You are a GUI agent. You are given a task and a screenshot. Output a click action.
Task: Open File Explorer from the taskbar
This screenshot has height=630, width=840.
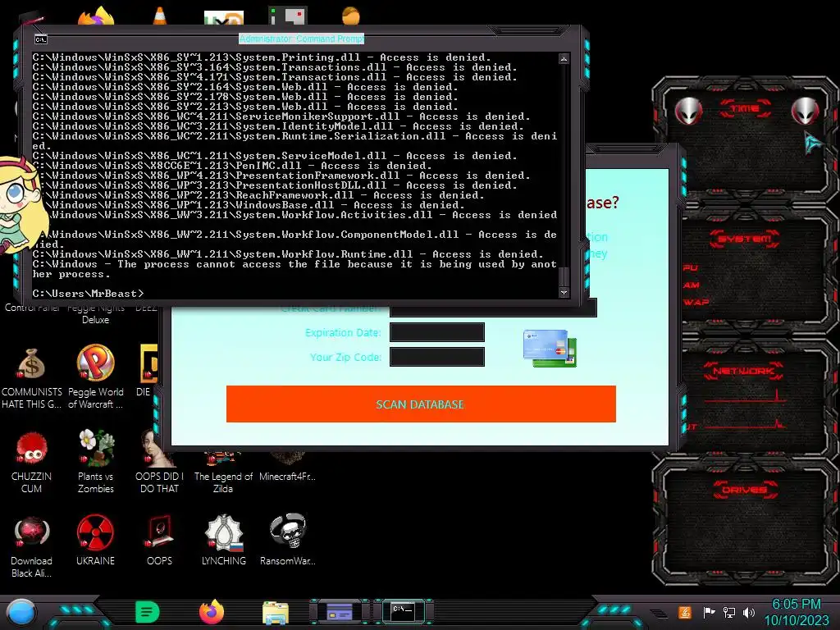[x=276, y=612]
